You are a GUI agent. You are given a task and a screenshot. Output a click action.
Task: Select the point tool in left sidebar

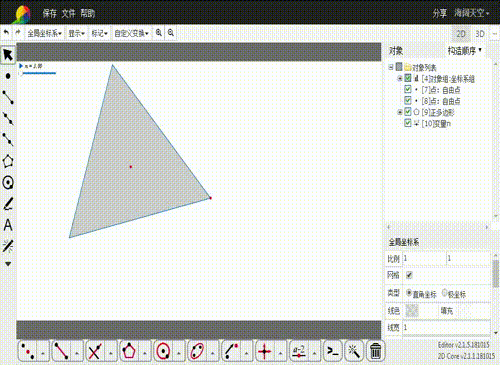[x=8, y=76]
